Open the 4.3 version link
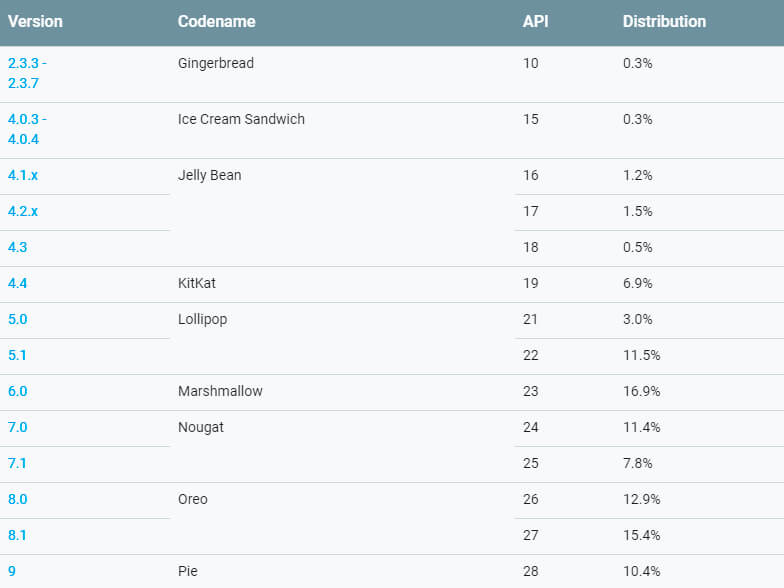 (x=18, y=247)
